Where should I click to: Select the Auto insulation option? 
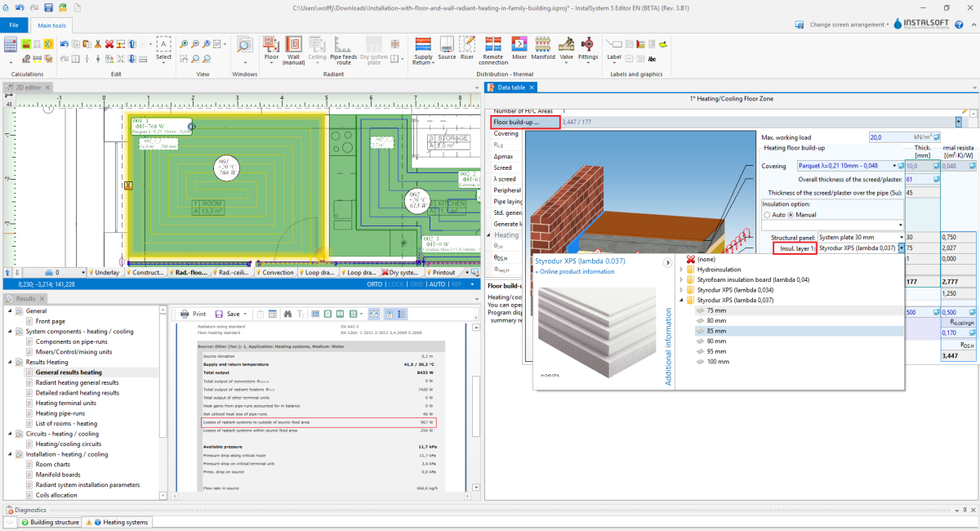pos(767,214)
